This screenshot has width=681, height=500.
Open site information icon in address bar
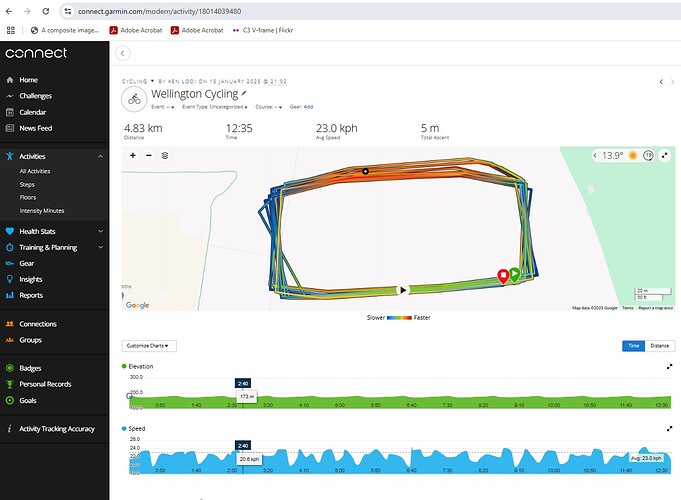pyautogui.click(x=68, y=11)
